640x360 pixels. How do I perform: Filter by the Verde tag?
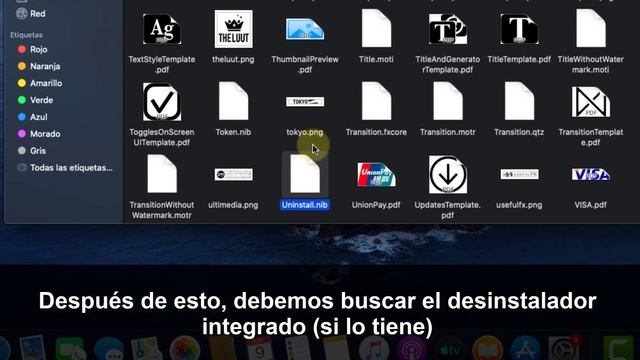click(x=36, y=100)
